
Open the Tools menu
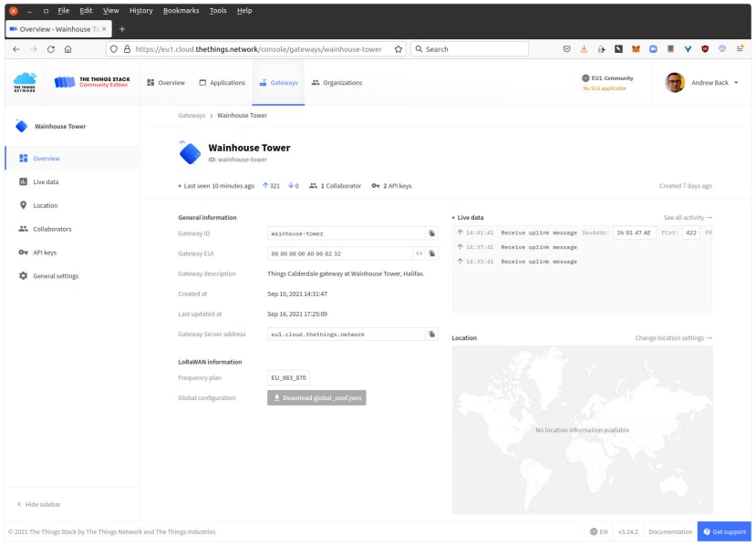(x=218, y=11)
